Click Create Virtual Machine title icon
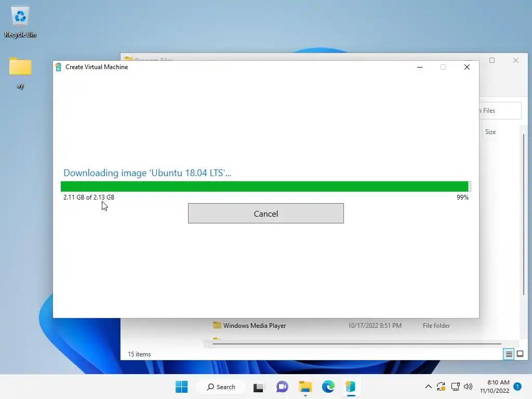Viewport: 532px width, 399px height. coord(58,67)
